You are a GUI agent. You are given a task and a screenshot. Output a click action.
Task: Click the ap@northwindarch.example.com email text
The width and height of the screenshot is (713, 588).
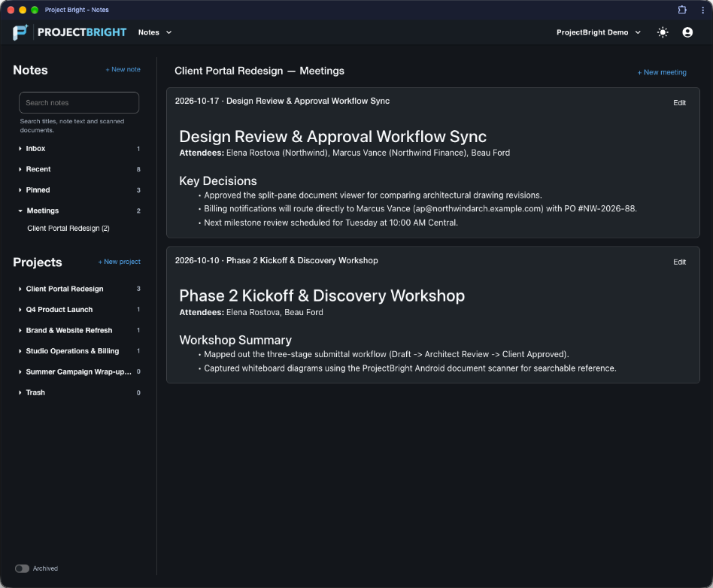[478, 209]
